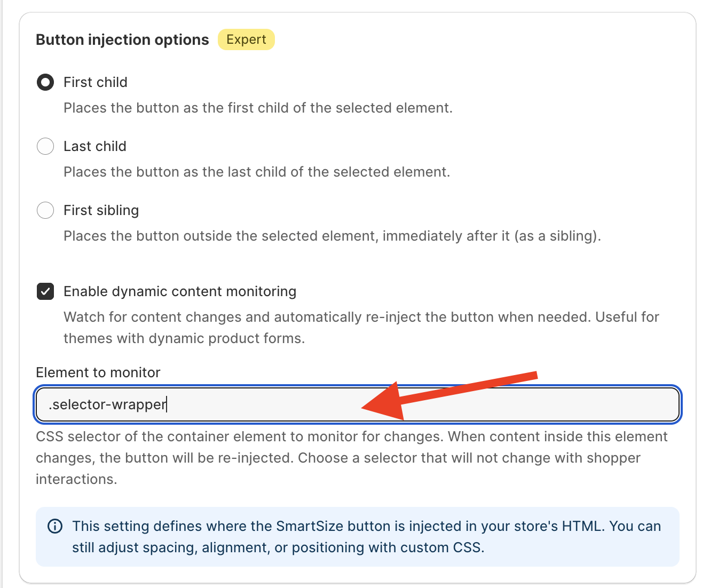Click the yellow Expert badge
710x588 pixels.
pos(246,39)
